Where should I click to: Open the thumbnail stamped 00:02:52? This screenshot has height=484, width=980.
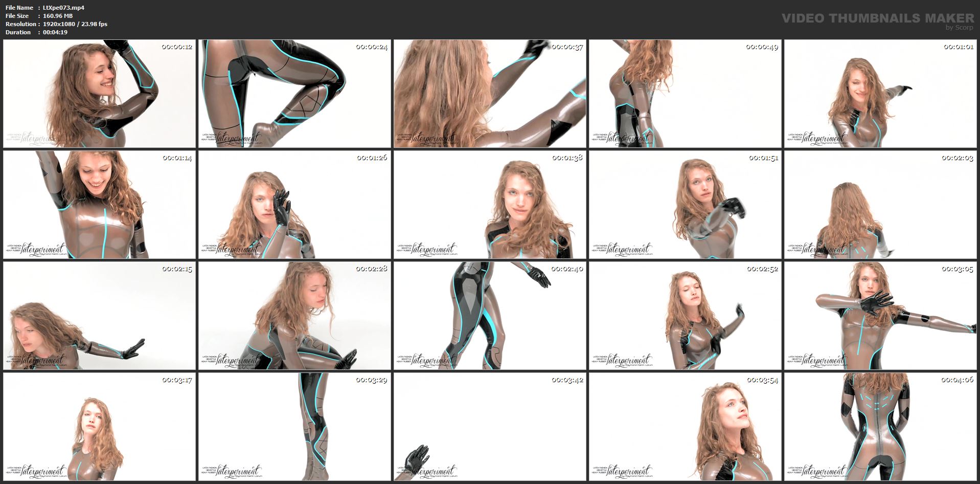pyautogui.click(x=685, y=316)
